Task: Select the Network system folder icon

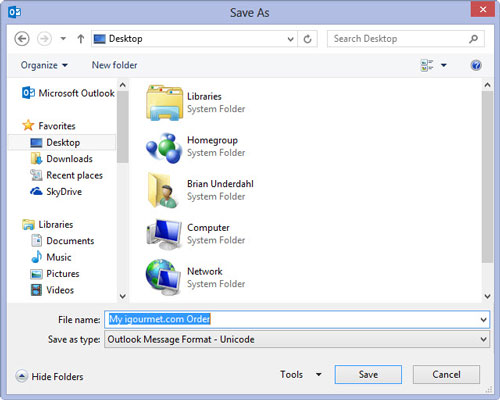Action: point(164,277)
